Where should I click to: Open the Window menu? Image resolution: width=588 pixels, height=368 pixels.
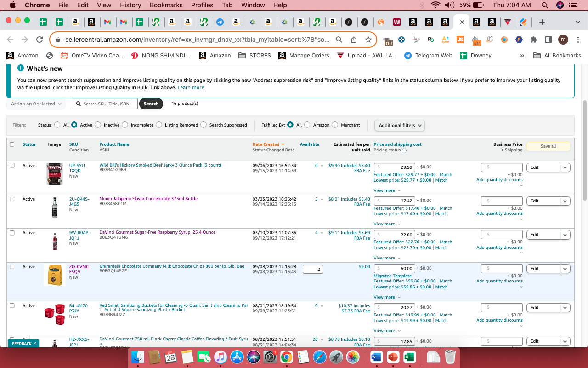pos(253,5)
